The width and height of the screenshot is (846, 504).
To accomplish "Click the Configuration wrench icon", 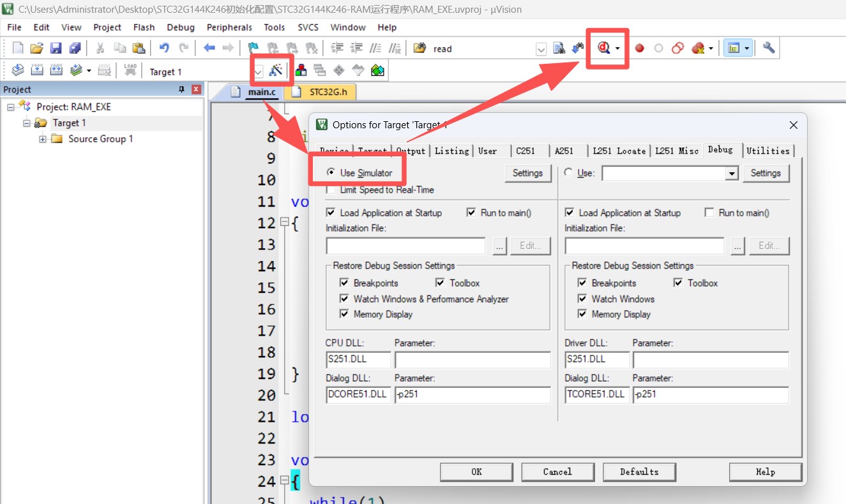I will [769, 48].
